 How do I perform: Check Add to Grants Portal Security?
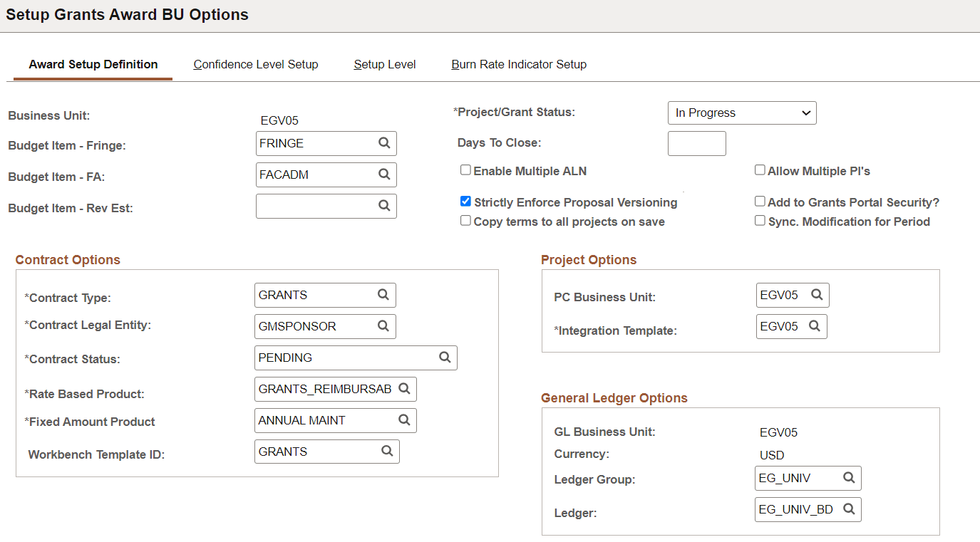[760, 201]
